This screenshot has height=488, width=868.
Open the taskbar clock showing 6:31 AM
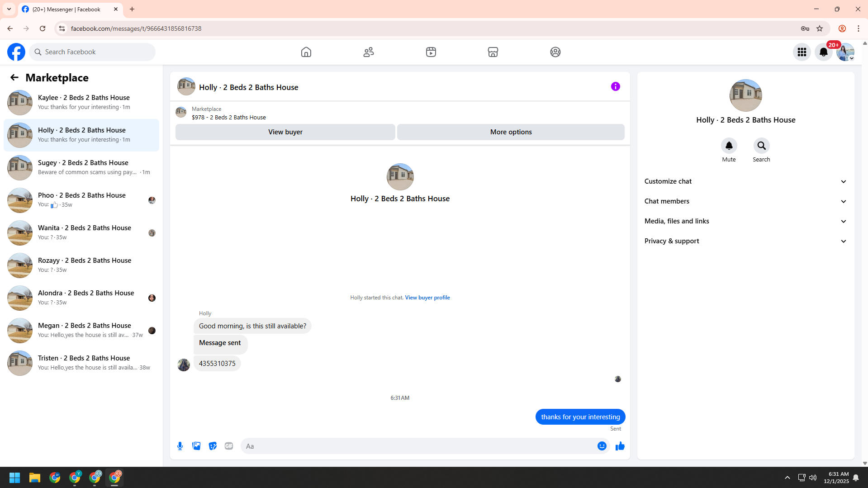(836, 478)
